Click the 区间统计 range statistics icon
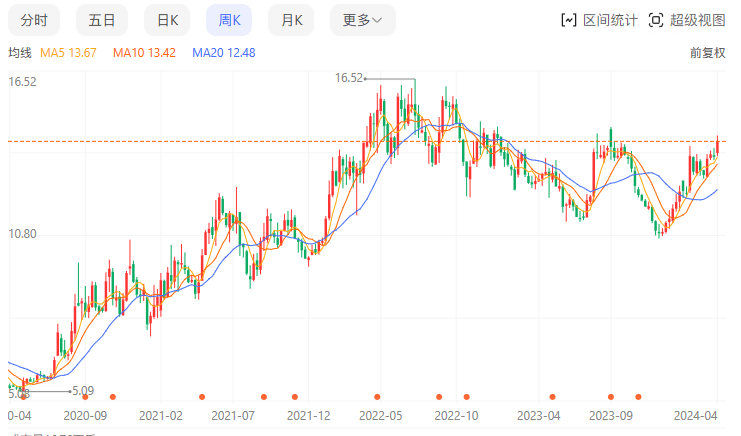 point(569,20)
